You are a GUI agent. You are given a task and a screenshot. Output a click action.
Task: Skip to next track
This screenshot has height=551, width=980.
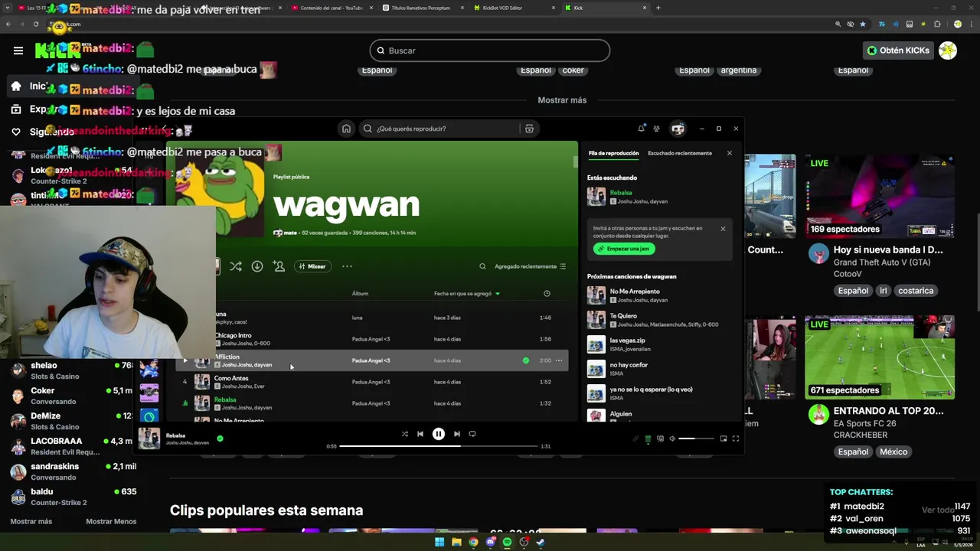tap(457, 434)
